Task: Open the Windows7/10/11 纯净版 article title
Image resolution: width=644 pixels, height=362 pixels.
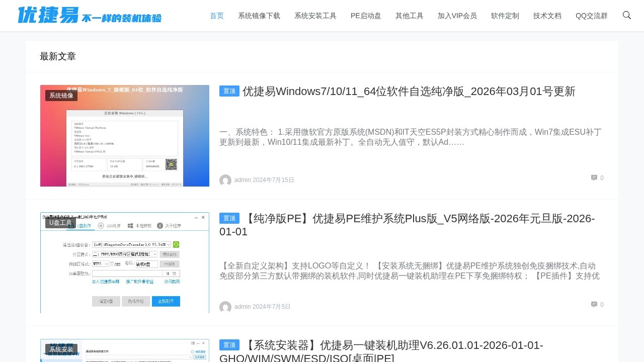Action: (409, 92)
